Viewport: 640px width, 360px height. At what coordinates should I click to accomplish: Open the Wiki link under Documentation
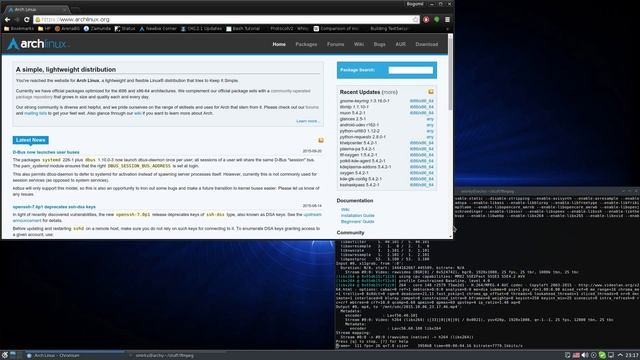[x=345, y=209]
